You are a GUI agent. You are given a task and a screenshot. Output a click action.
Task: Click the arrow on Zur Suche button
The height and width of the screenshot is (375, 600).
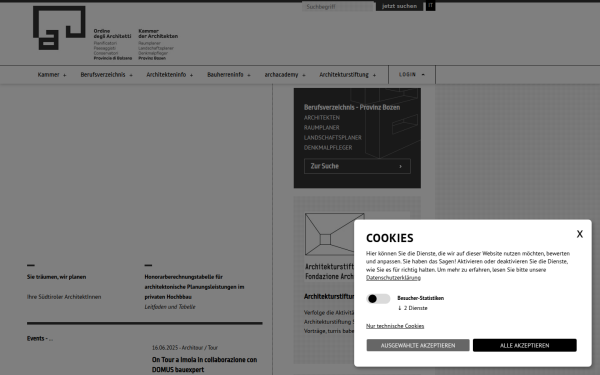click(x=400, y=166)
